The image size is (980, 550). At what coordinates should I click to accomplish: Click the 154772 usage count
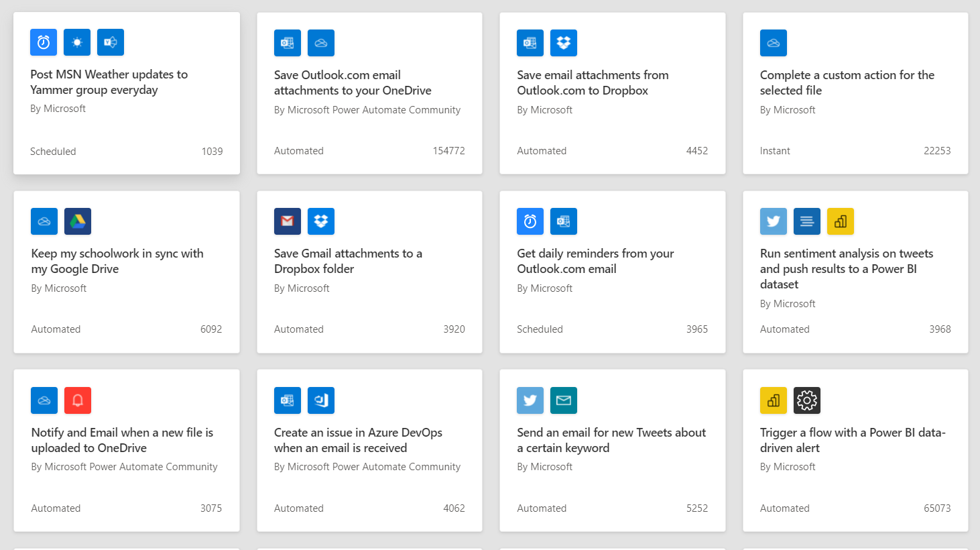coord(448,151)
